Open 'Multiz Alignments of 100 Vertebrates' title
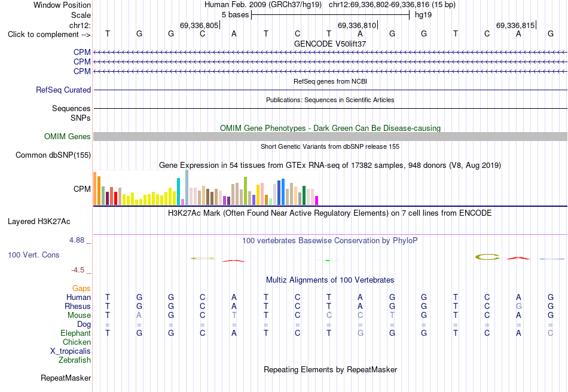This screenshot has width=568, height=392. click(x=330, y=280)
